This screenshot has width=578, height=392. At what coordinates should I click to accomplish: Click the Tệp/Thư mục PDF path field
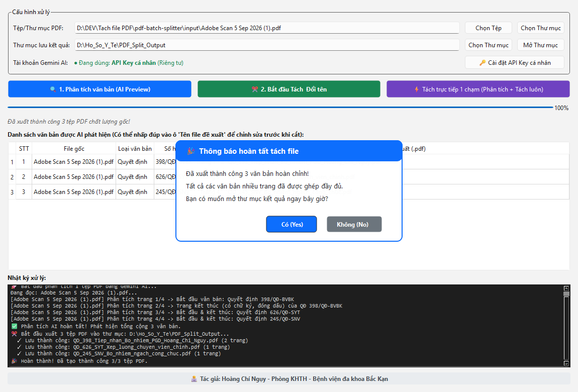click(267, 28)
